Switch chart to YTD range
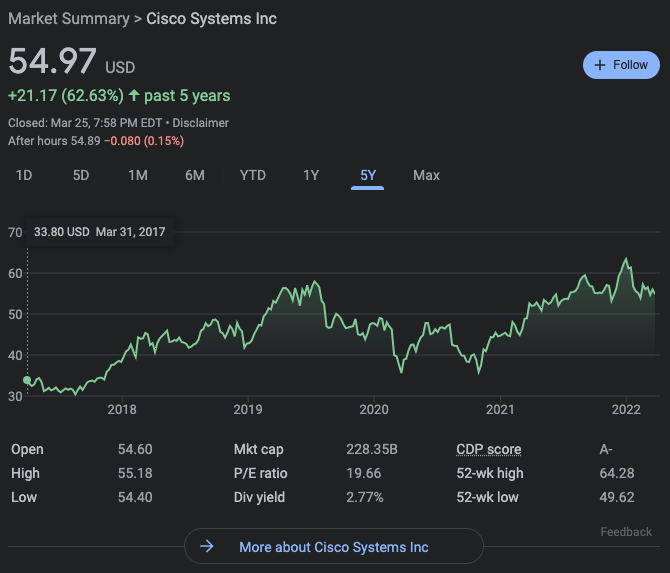670x573 pixels. click(253, 175)
